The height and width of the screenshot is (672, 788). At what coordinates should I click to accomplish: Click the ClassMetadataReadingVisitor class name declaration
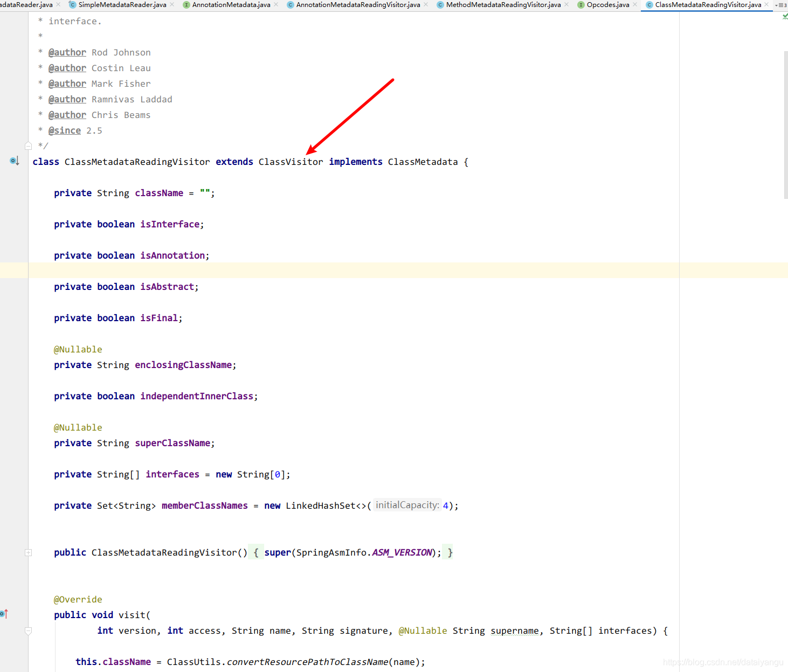click(x=137, y=162)
